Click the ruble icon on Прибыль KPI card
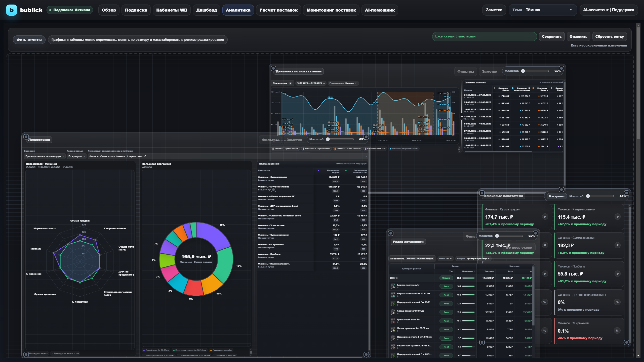 [617, 274]
